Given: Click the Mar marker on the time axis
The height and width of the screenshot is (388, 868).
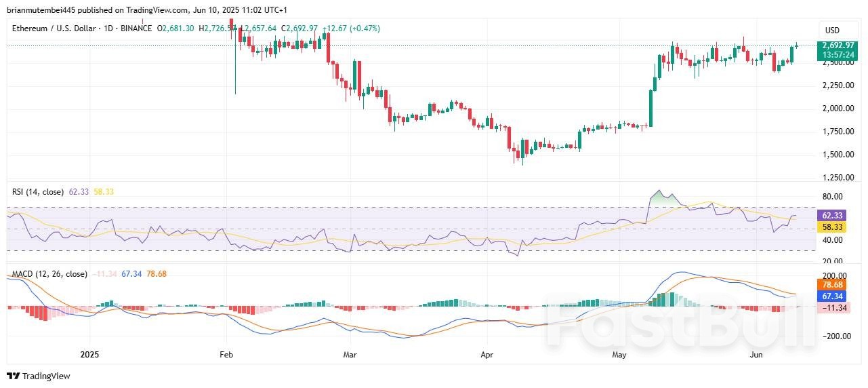Looking at the screenshot, I should pos(350,355).
